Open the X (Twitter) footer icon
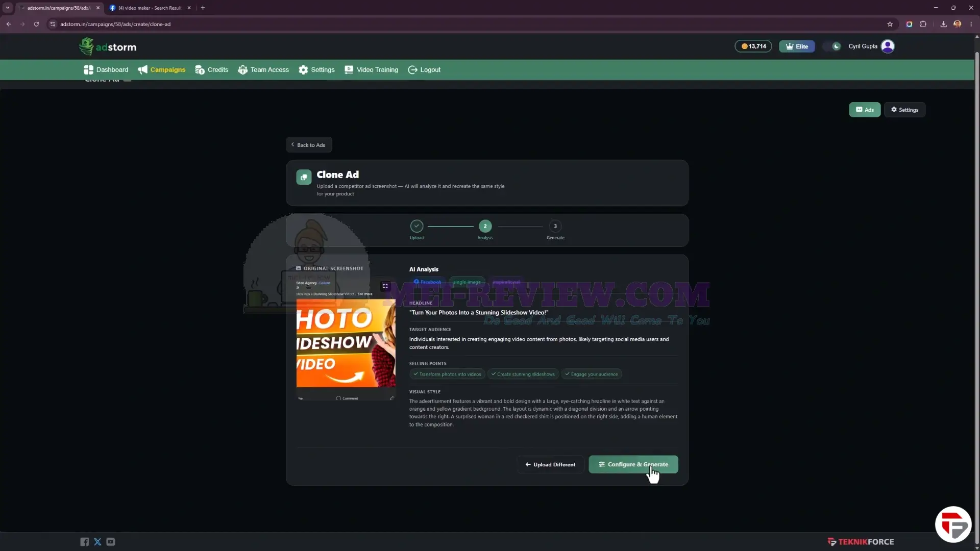This screenshot has height=551, width=980. 97,542
